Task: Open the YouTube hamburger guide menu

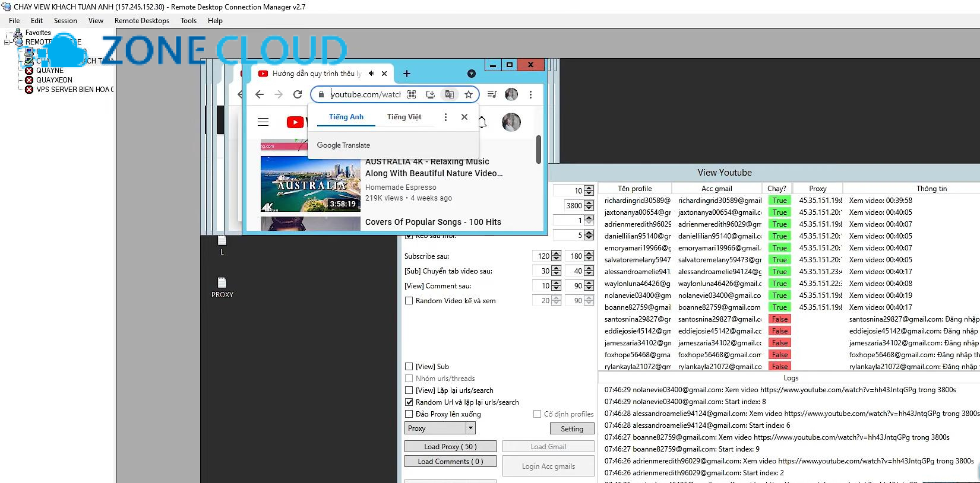Action: 263,122
